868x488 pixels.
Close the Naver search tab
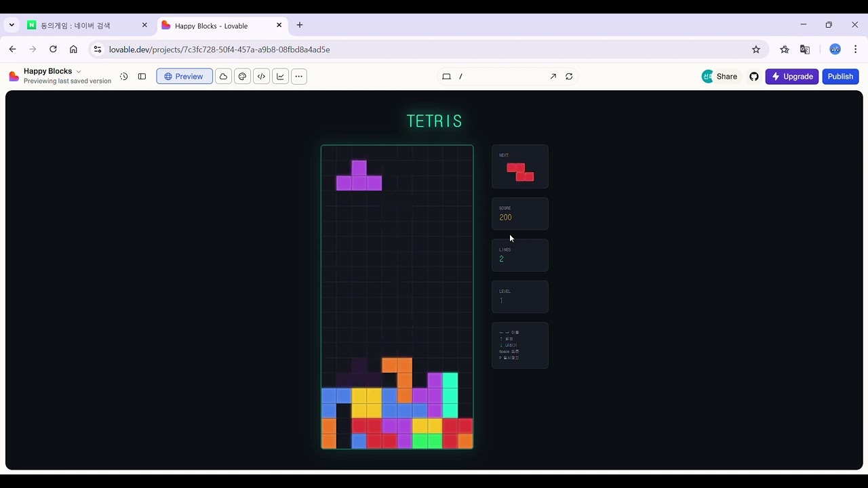click(x=144, y=25)
